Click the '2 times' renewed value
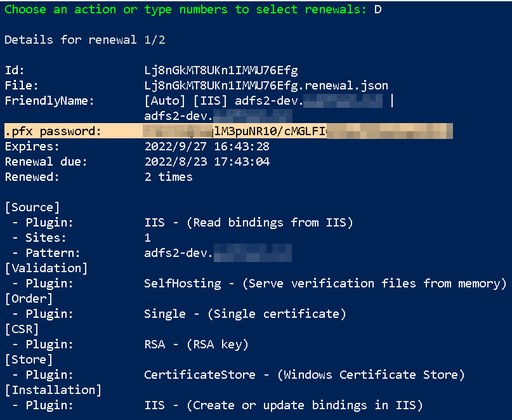This screenshot has height=420, width=512. (x=169, y=176)
